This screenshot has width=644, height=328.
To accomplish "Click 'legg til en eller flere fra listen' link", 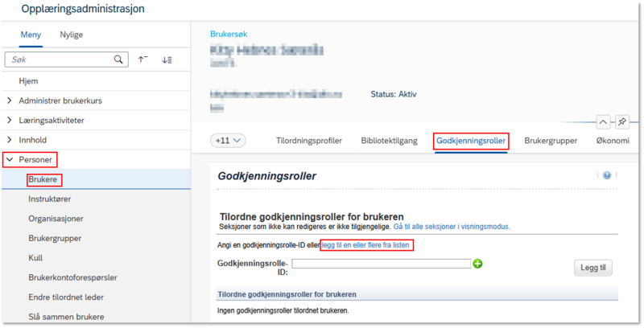I will click(x=365, y=245).
